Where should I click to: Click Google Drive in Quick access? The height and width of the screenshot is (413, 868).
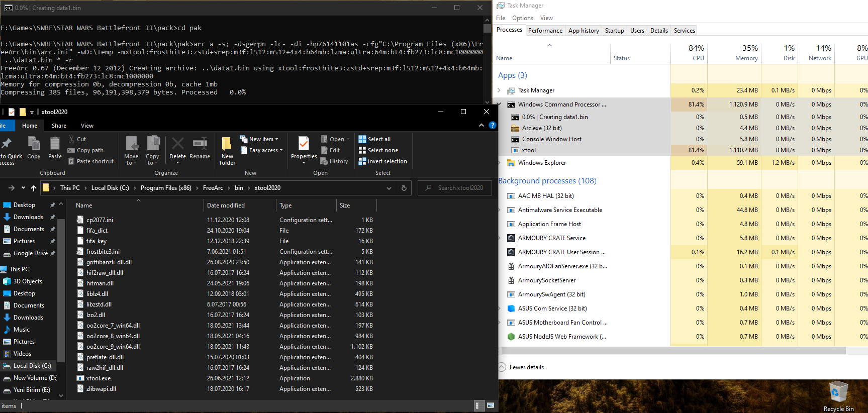(30, 253)
